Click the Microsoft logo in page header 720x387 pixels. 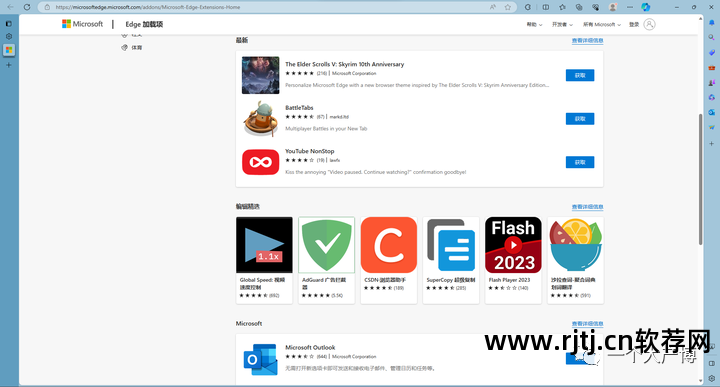point(83,24)
